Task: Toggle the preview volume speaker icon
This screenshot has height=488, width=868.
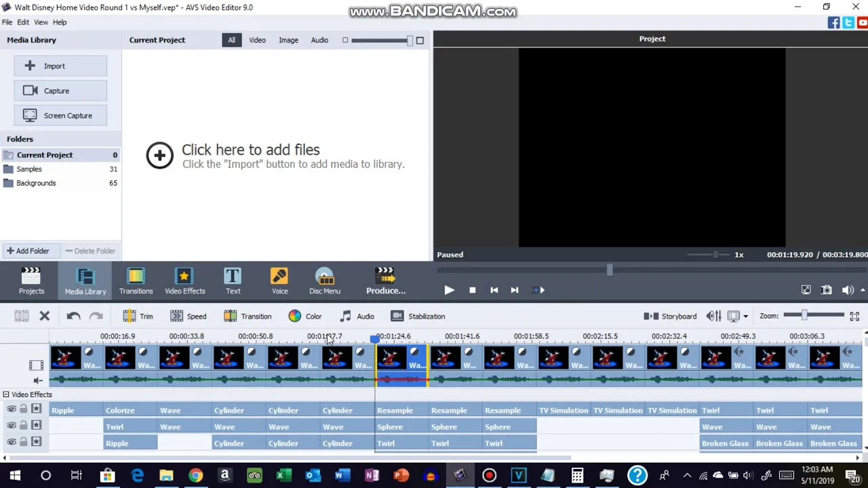Action: [x=847, y=290]
